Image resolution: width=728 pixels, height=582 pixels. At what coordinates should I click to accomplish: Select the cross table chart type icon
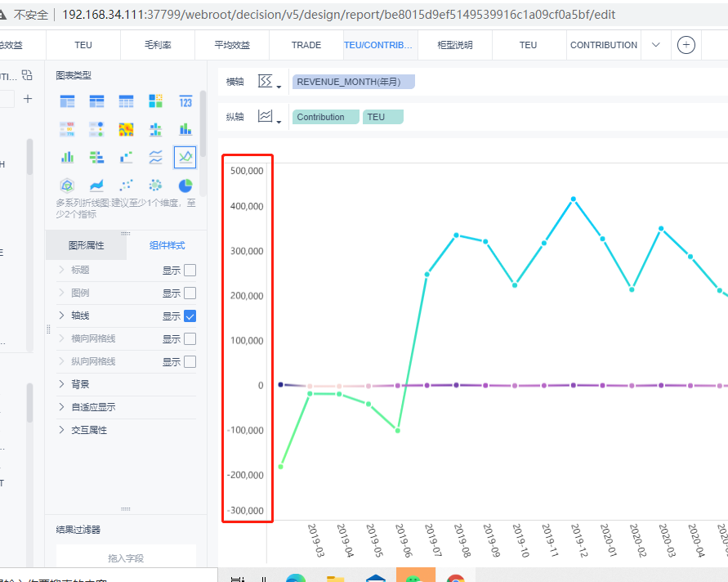tap(96, 101)
